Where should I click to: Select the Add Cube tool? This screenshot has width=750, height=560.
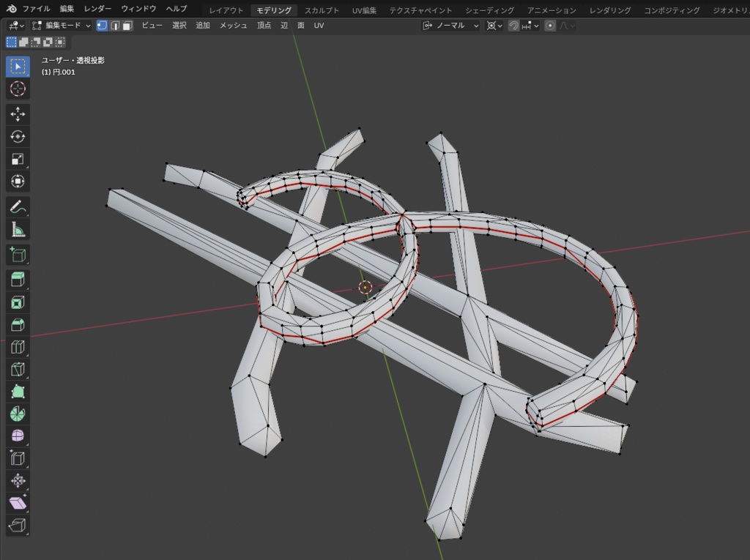coord(18,255)
